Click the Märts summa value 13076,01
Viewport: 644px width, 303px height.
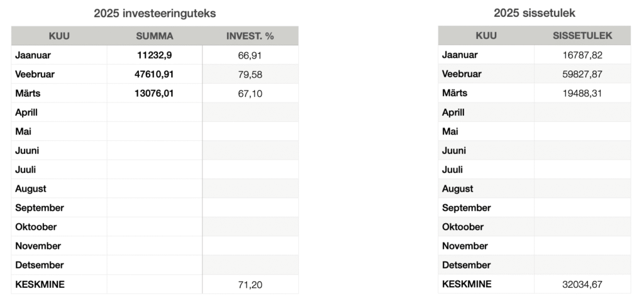tap(155, 93)
